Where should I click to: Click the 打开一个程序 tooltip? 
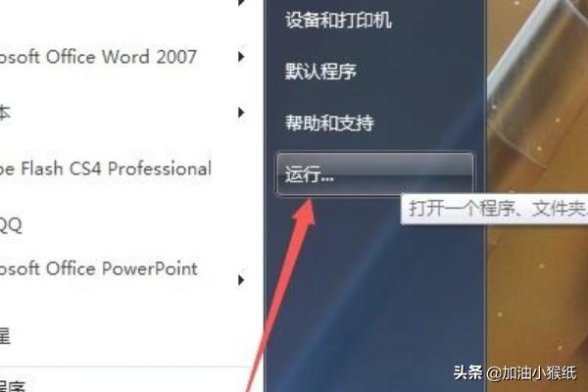click(494, 209)
